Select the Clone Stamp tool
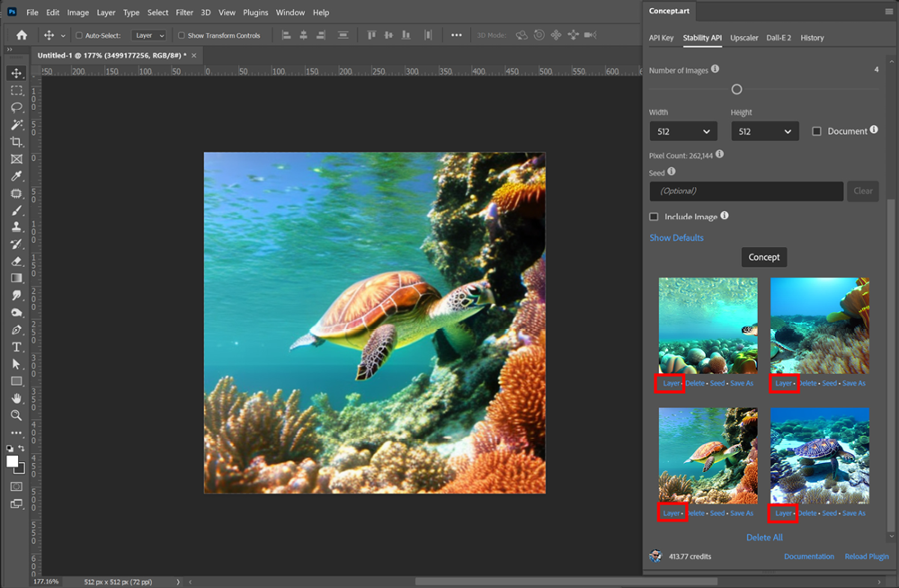Viewport: 899px width, 588px height. pos(16,227)
